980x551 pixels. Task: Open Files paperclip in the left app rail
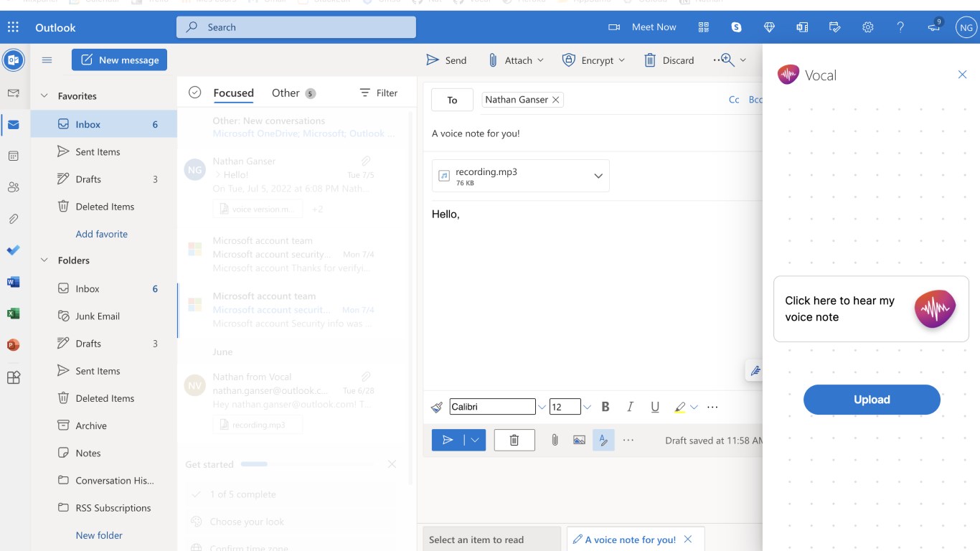13,219
